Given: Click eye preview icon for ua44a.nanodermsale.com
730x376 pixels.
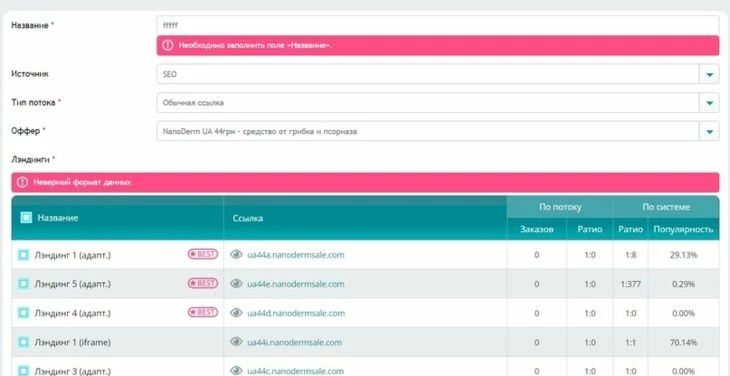Looking at the screenshot, I should click(237, 255).
